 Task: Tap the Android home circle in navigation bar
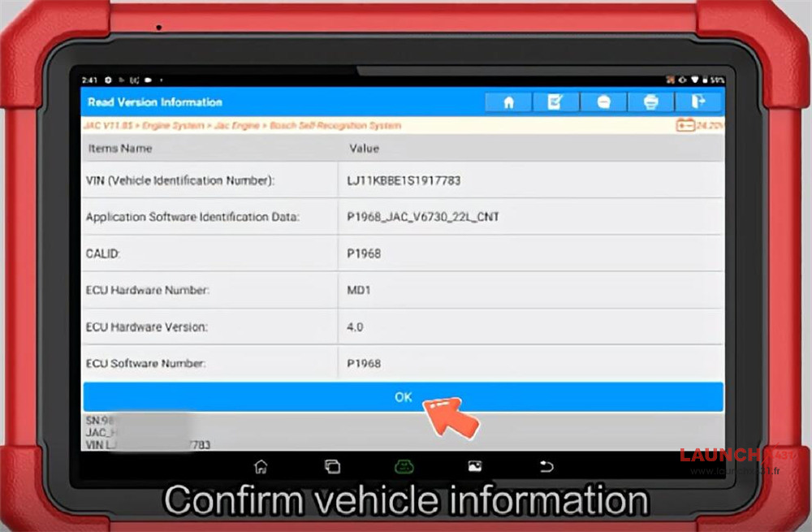tap(261, 466)
